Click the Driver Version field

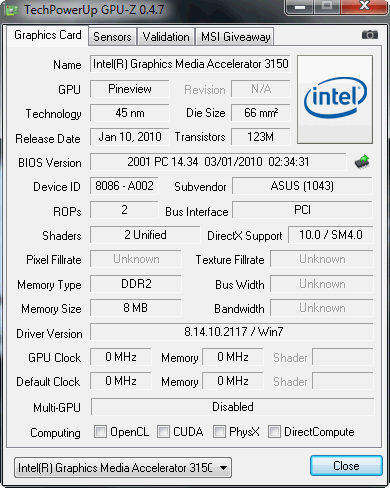(x=232, y=332)
